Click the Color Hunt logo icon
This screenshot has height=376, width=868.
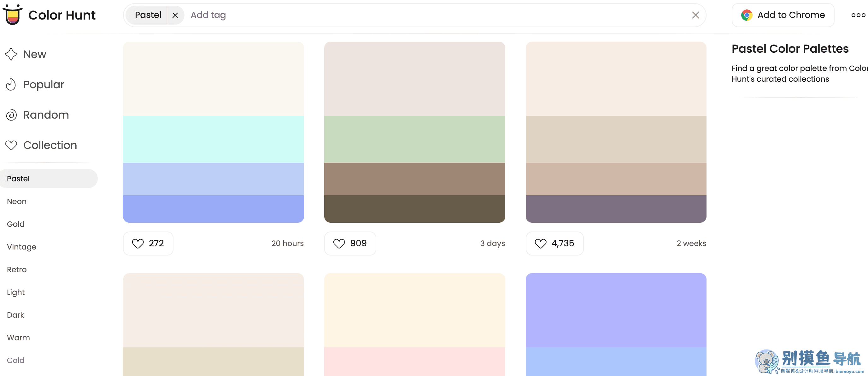13,15
